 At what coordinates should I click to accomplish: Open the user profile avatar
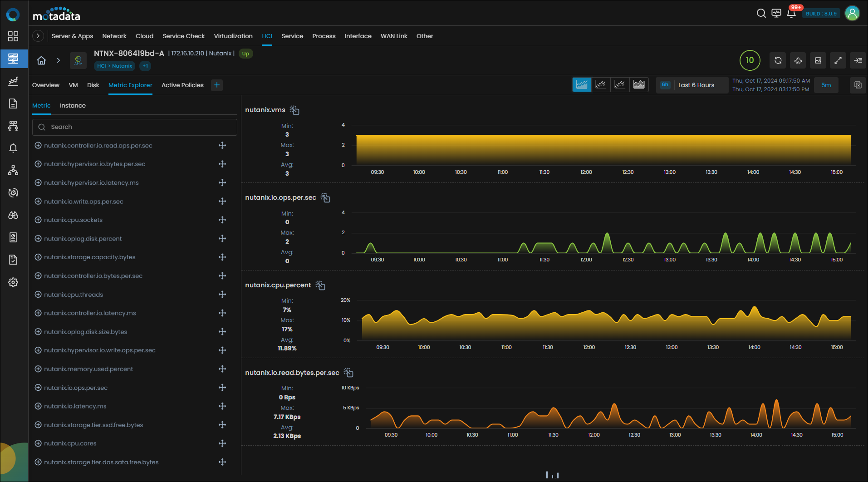pos(852,13)
